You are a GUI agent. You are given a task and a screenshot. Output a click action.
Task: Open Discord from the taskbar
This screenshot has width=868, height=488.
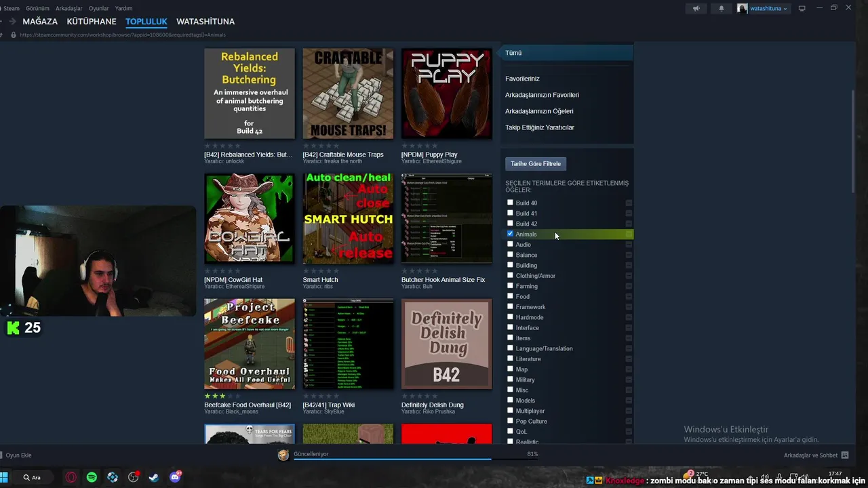point(175,477)
